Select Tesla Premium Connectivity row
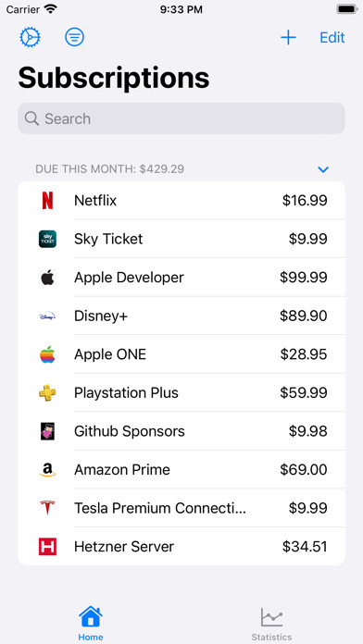Viewport: 363px width, 644px height. pos(181,508)
